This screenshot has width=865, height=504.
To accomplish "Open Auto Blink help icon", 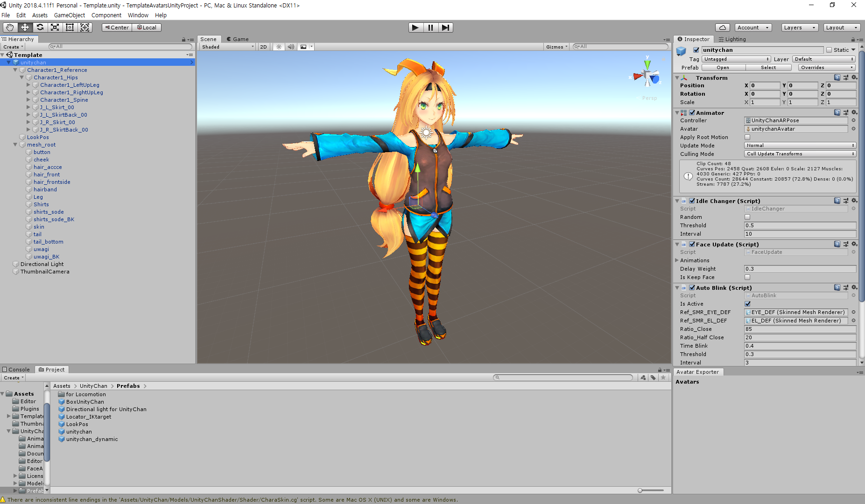I will (x=837, y=287).
